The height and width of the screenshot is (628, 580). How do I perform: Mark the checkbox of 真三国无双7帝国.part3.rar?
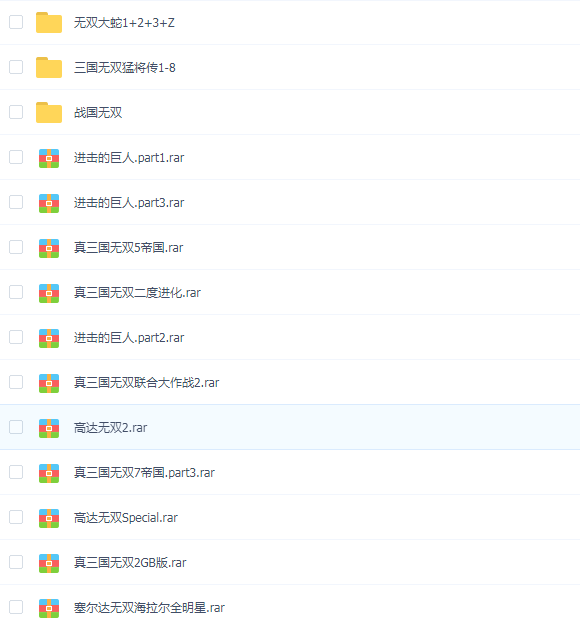[16, 472]
